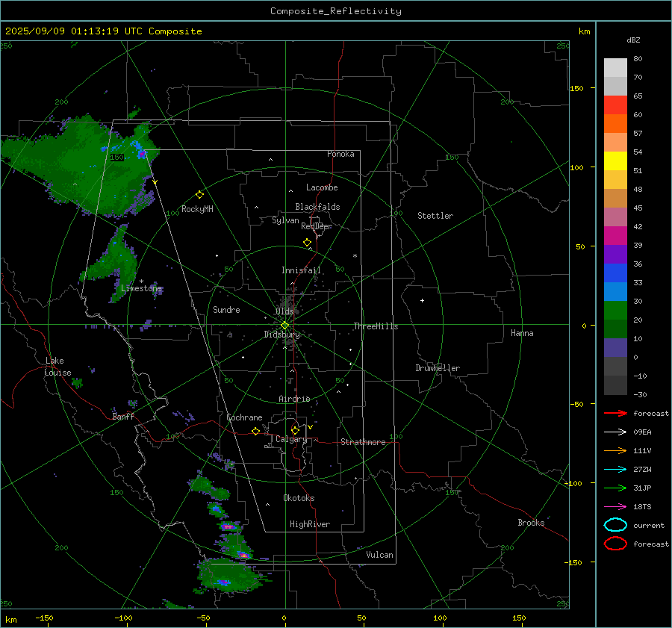
Task: Click the radar center marker at Didsbury
Action: [x=285, y=326]
